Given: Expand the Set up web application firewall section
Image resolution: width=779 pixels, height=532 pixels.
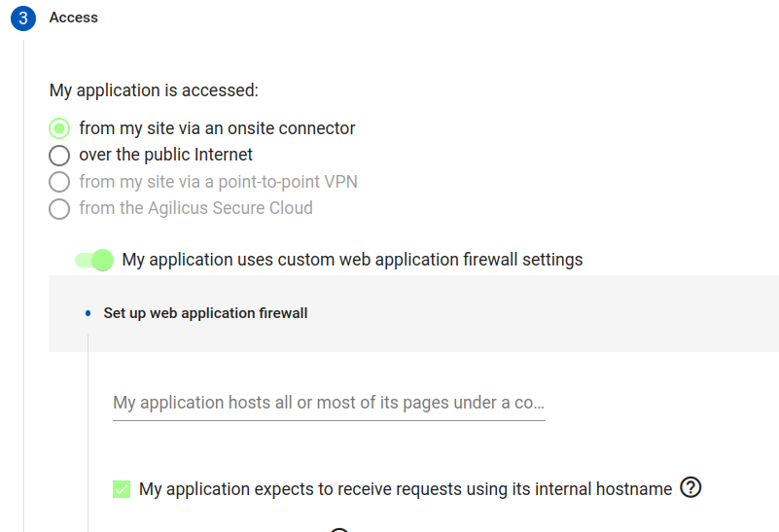Looking at the screenshot, I should pyautogui.click(x=205, y=313).
